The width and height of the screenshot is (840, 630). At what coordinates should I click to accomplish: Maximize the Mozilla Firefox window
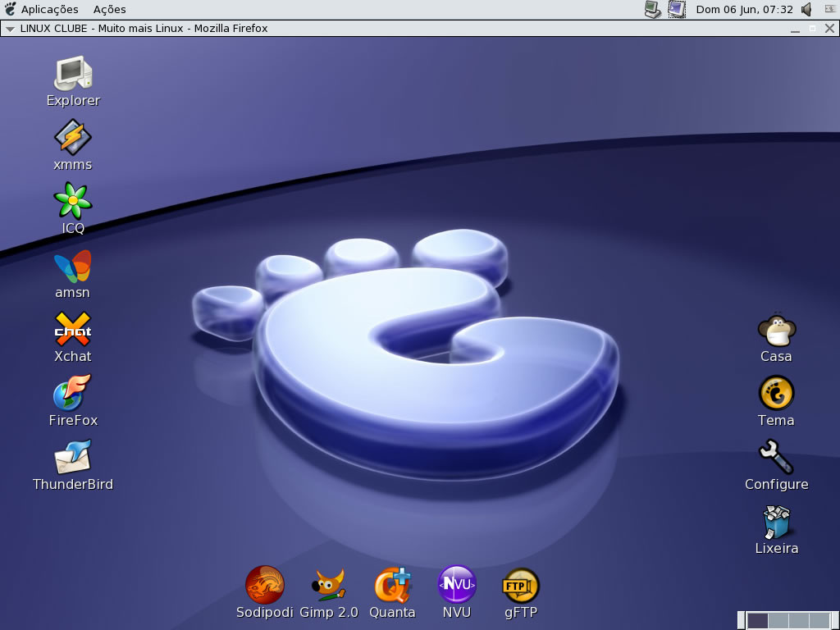812,29
